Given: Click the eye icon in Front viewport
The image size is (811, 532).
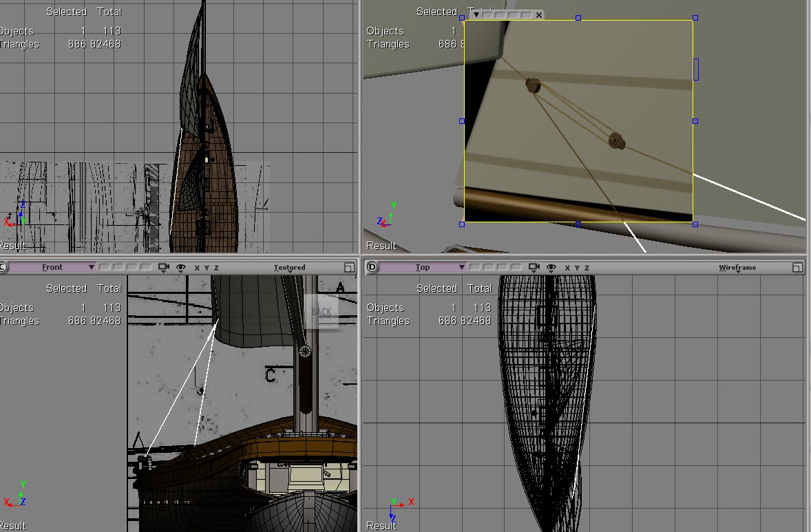Looking at the screenshot, I should click(x=180, y=267).
